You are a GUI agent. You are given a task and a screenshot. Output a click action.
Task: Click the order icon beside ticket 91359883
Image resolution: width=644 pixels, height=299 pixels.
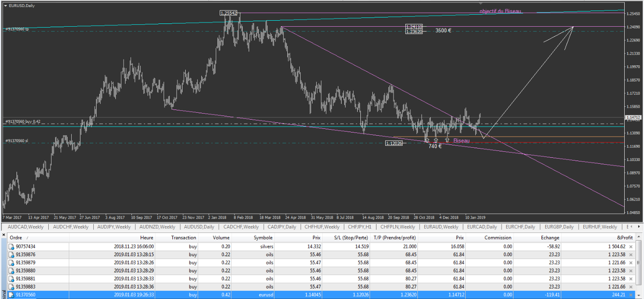point(11,287)
